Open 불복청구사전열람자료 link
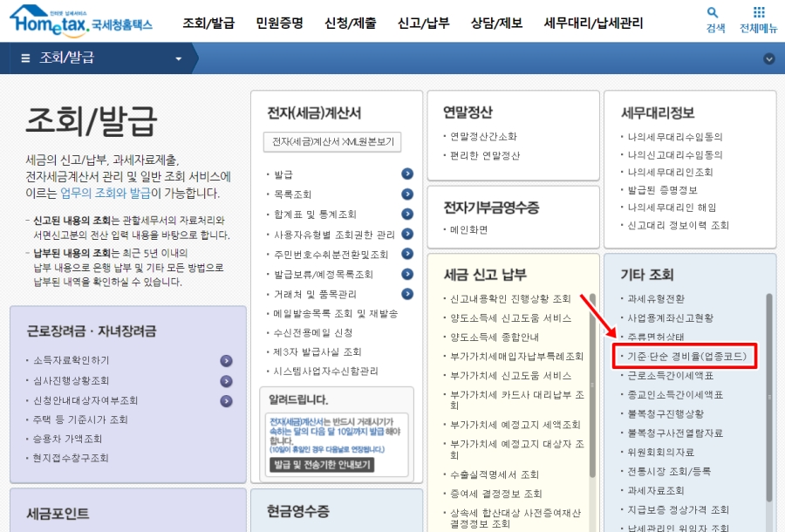Screen dimensions: 785x532 [x=675, y=433]
